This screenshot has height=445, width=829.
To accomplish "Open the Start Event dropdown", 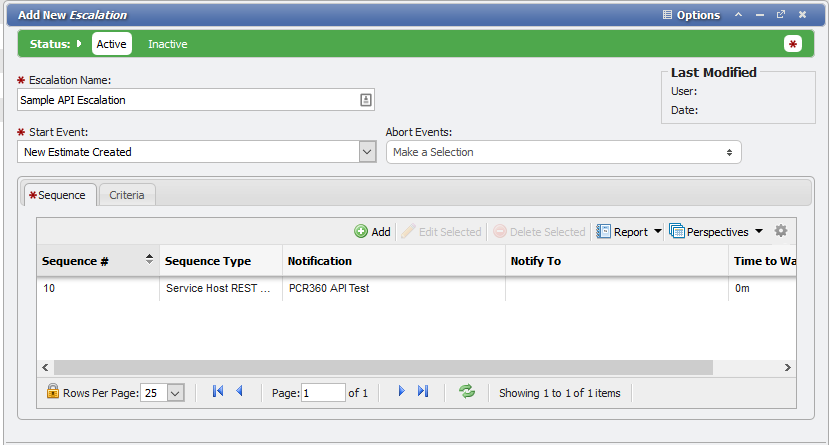I will [x=366, y=152].
